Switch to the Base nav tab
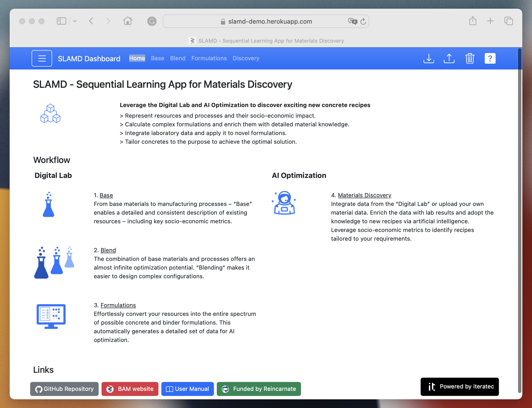This screenshot has width=532, height=408. (x=157, y=58)
